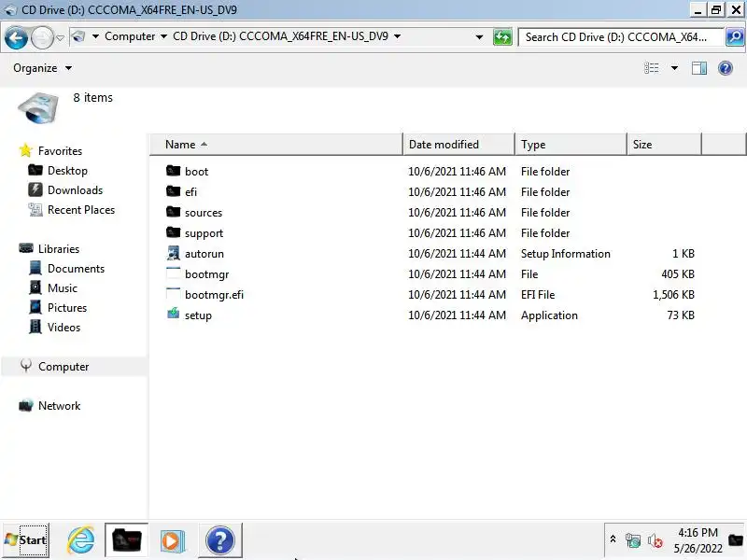Screen dimensions: 747x560
Task: Click Computer in the address breadcrumb
Action: pyautogui.click(x=130, y=36)
